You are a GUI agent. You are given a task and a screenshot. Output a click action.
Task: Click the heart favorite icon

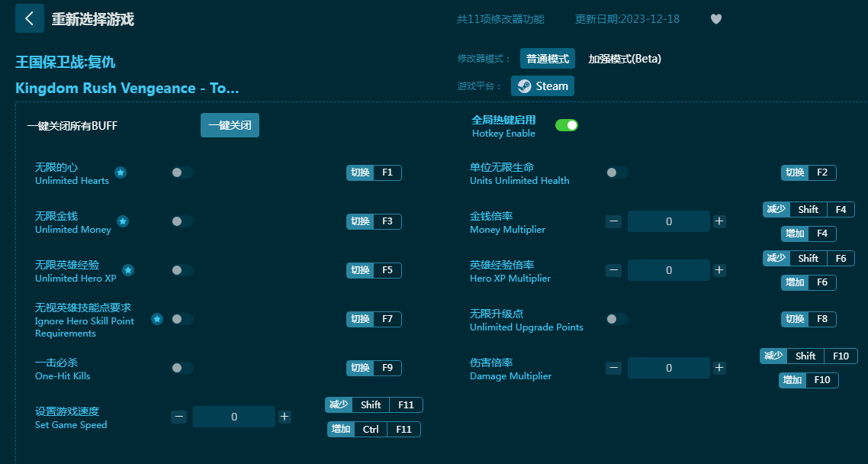pos(715,19)
